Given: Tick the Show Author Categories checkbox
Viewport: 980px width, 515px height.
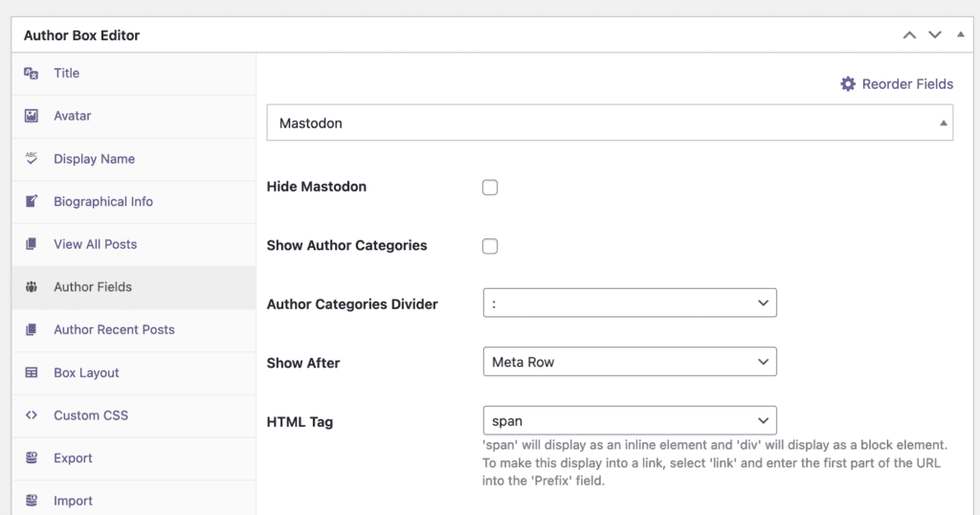Looking at the screenshot, I should click(490, 246).
